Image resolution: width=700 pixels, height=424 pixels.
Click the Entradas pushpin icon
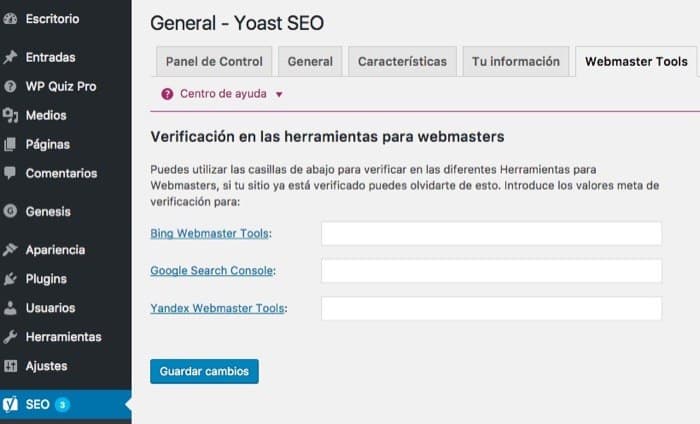tap(10, 57)
